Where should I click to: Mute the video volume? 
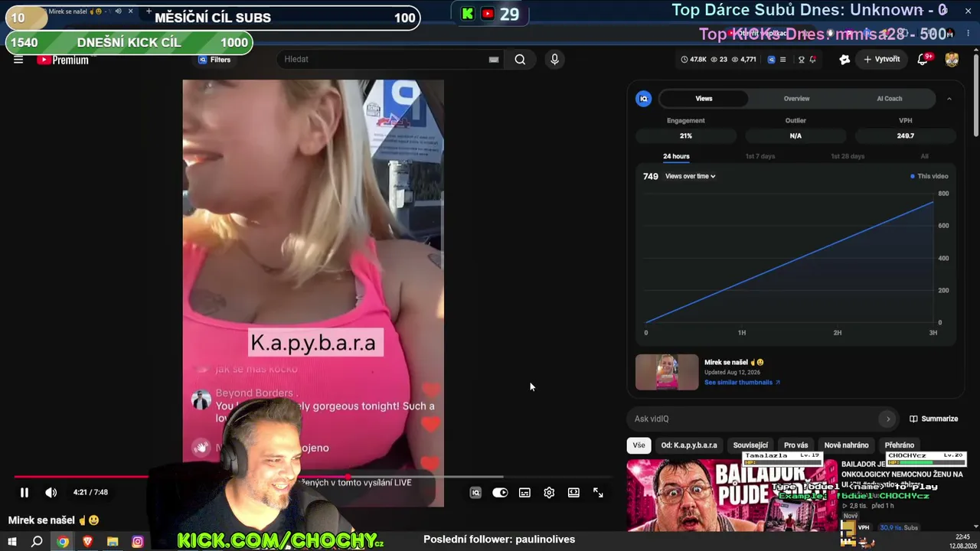(x=51, y=493)
